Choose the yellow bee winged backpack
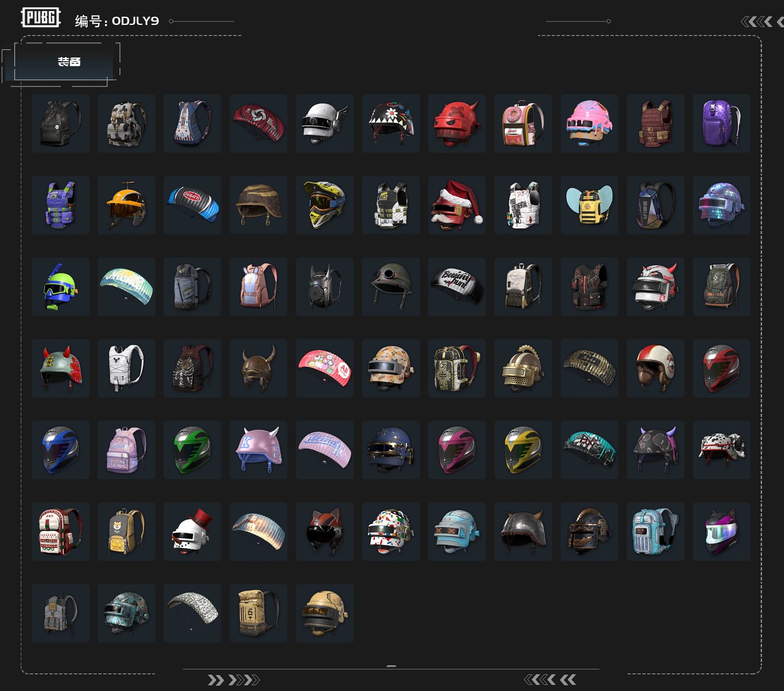Viewport: 784px width, 691px height. [x=589, y=205]
